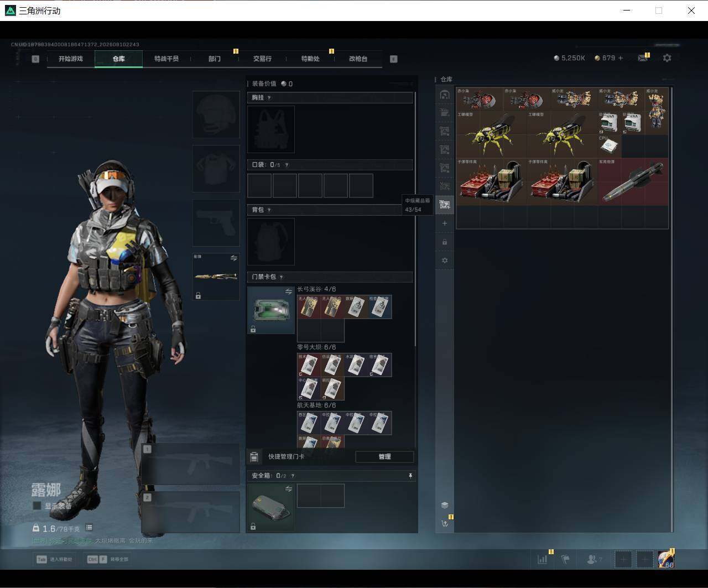Click the weight details list icon
Screen dimensions: 708x588
tap(89, 528)
